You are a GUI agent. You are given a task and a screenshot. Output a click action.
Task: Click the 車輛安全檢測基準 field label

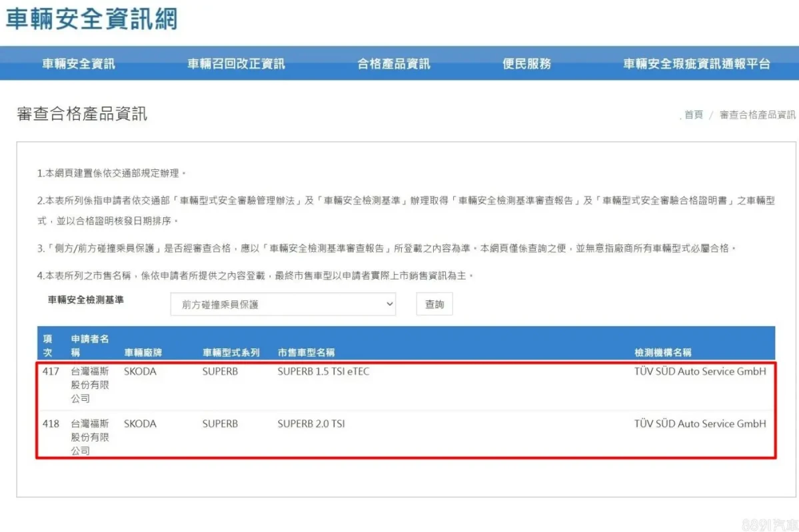(x=85, y=300)
